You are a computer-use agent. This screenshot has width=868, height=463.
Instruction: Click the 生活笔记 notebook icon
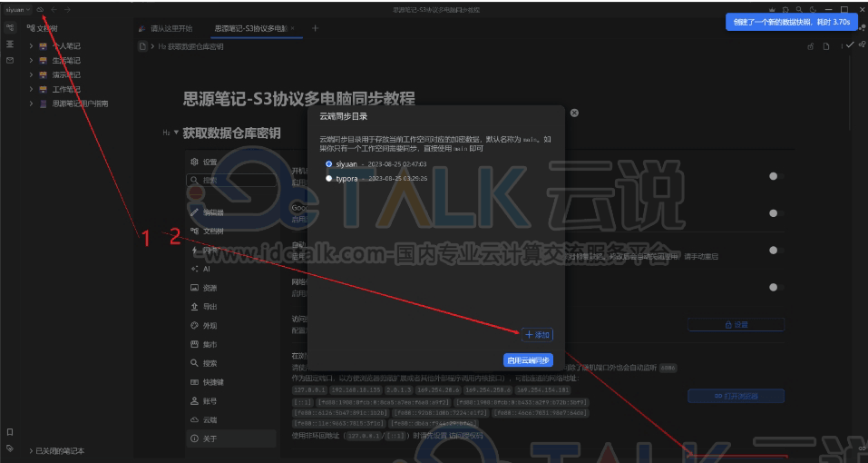[x=44, y=60]
